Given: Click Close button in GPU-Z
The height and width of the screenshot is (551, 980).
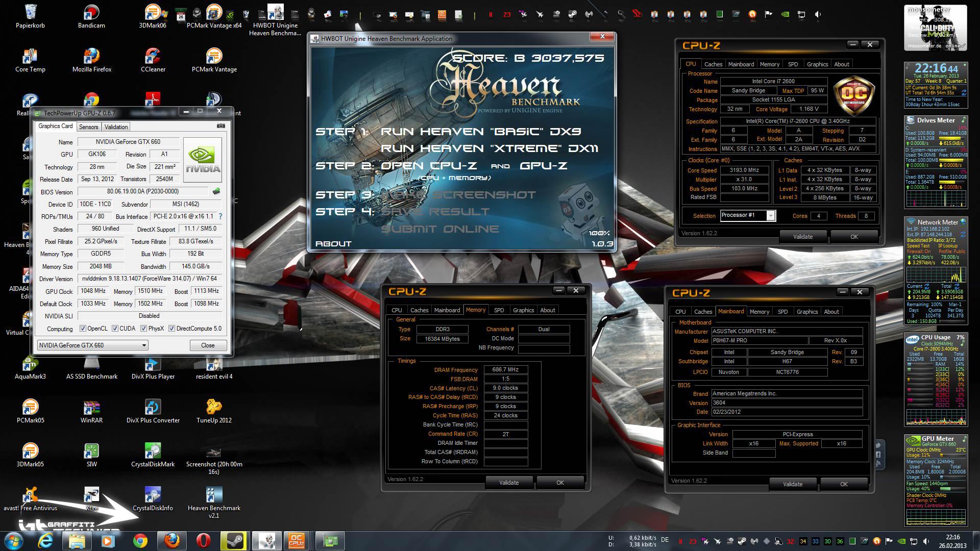Looking at the screenshot, I should click(x=208, y=345).
